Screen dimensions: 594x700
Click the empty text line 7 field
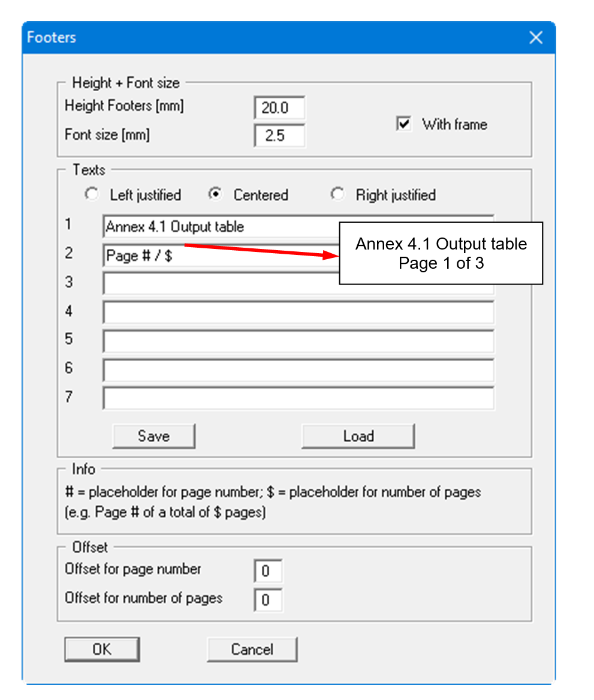coord(298,398)
